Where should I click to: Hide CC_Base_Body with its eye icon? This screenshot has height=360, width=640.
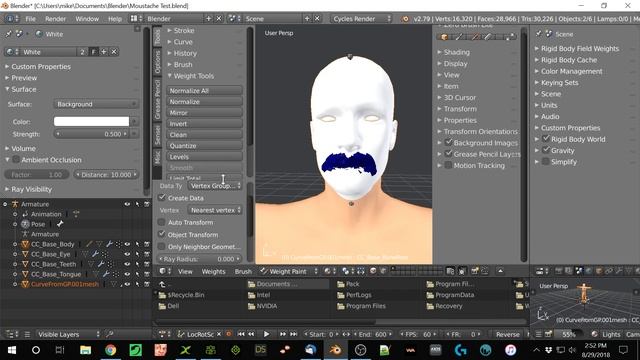point(127,244)
